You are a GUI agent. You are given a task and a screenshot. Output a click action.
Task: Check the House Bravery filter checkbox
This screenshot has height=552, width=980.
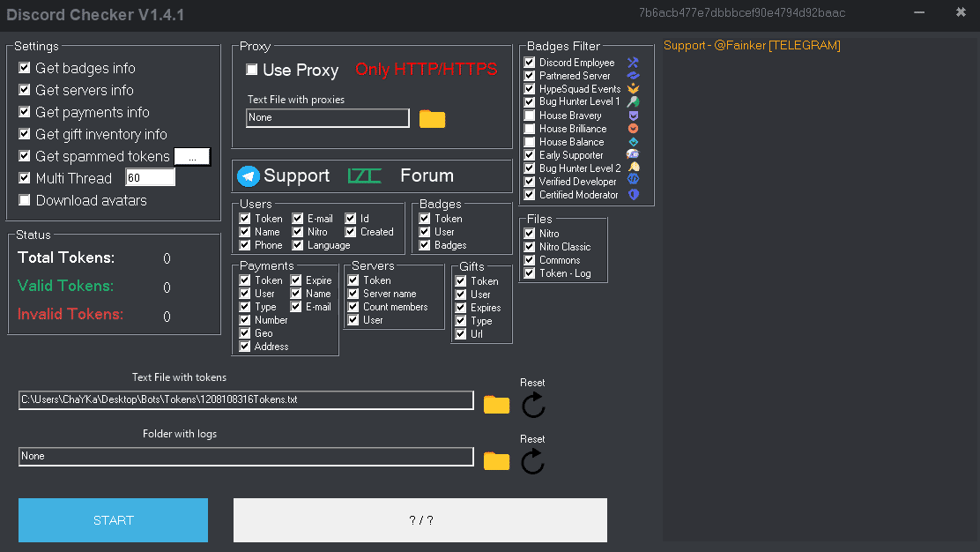(x=530, y=116)
